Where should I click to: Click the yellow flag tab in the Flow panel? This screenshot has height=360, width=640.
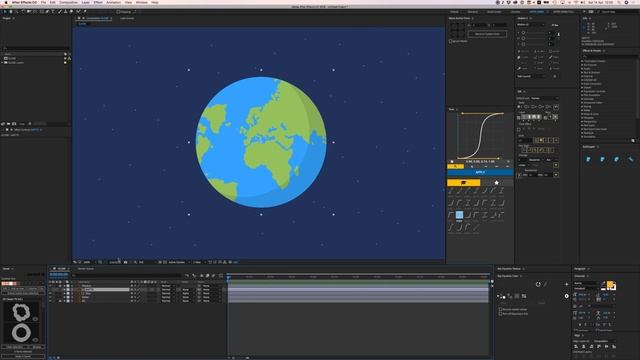click(x=464, y=182)
